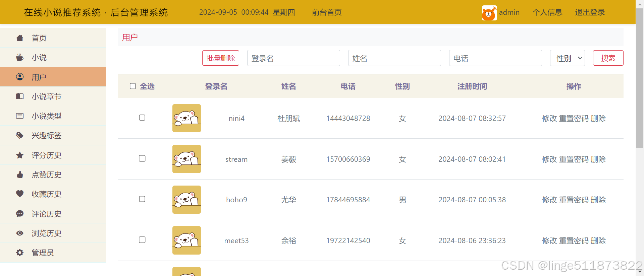Screen dimensions: 644x276
Task: Click 退出登录 to log out
Action: (590, 12)
